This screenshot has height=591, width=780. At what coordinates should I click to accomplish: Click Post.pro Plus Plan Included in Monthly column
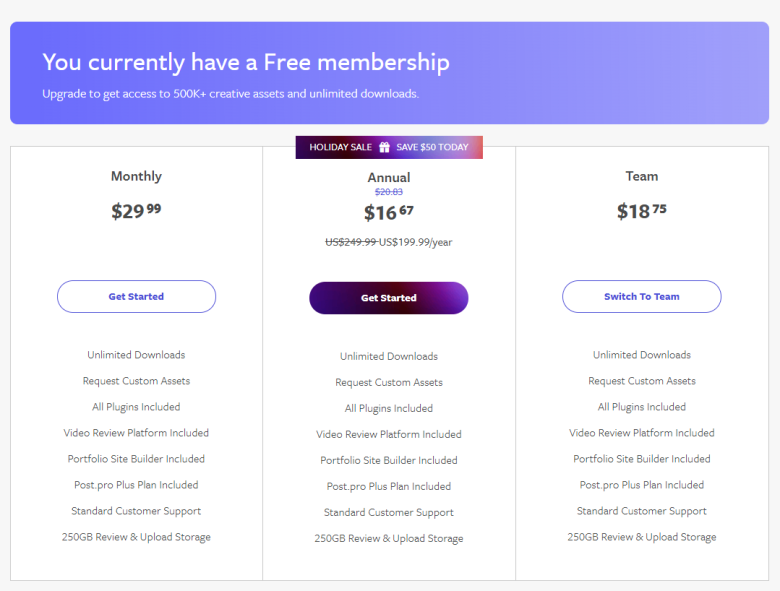click(136, 485)
